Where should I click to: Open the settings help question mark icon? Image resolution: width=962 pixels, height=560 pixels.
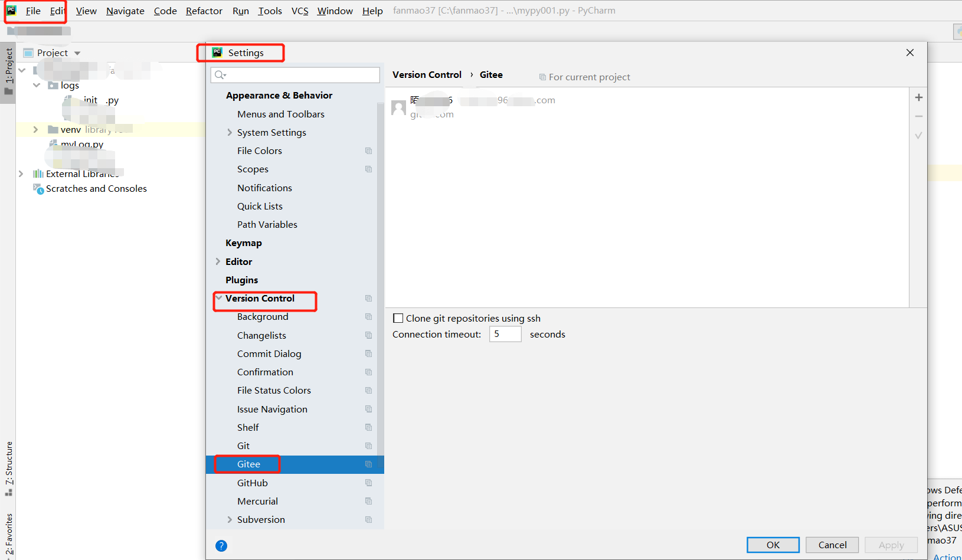pyautogui.click(x=221, y=546)
